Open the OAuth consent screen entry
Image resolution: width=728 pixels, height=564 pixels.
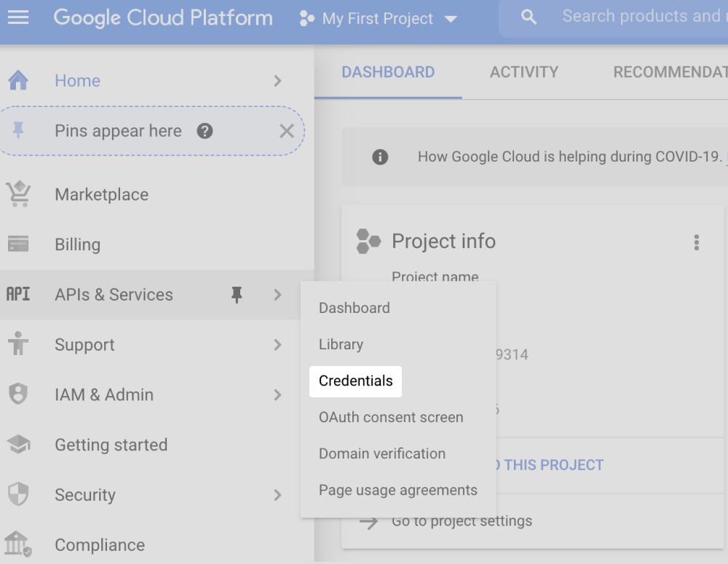[x=391, y=417]
